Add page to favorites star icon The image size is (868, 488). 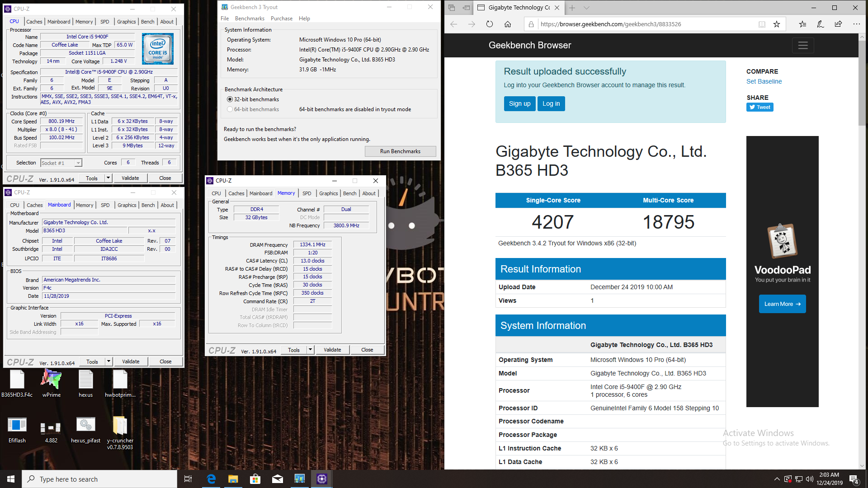(x=777, y=24)
